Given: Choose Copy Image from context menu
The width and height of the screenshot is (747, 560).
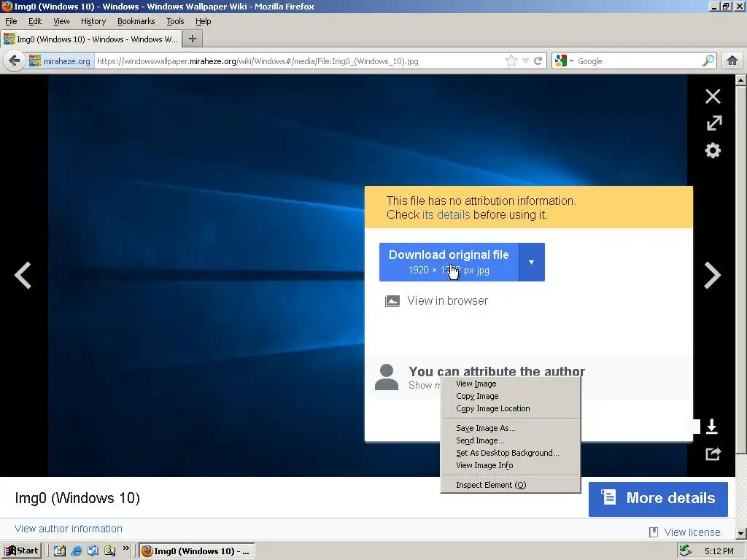Looking at the screenshot, I should pos(510,396).
